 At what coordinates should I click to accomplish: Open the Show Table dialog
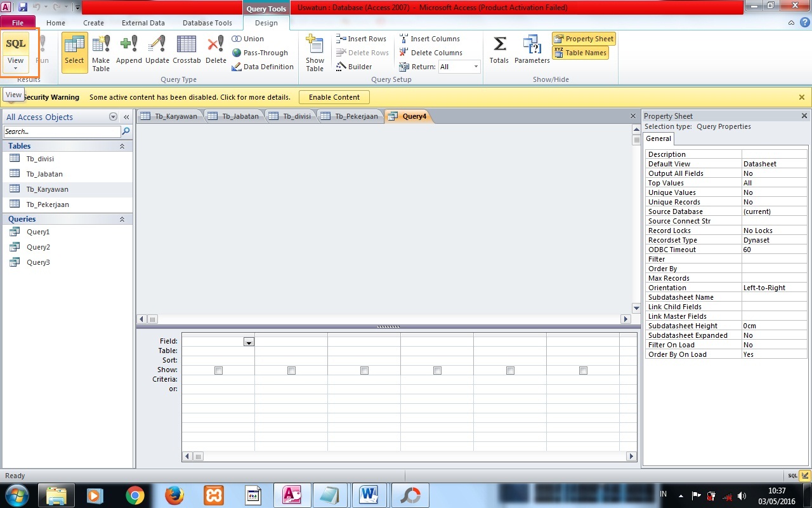(x=315, y=52)
